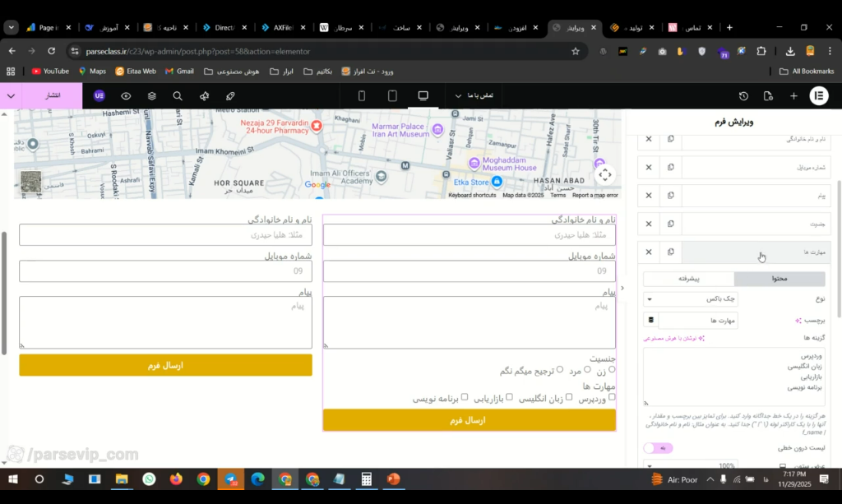Viewport: 842px width, 504px height.
Task: Open the نوع field type dropdown
Action: pyautogui.click(x=691, y=299)
